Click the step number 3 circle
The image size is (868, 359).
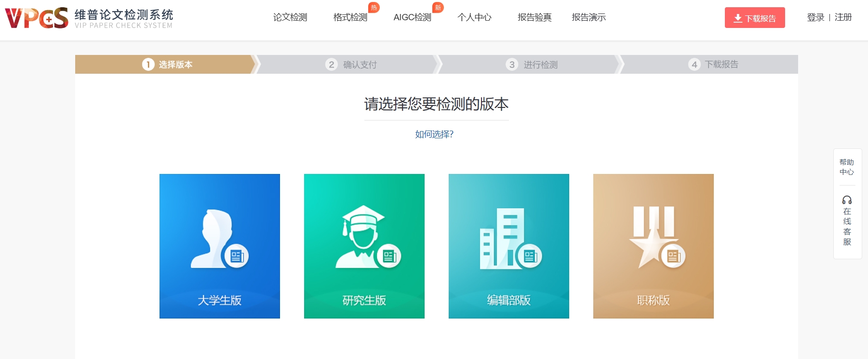512,64
